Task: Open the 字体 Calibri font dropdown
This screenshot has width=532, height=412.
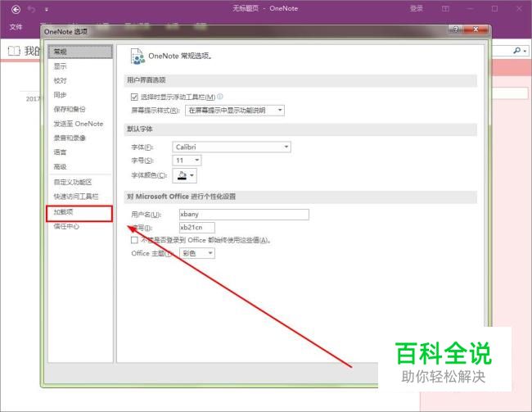Action: point(232,147)
